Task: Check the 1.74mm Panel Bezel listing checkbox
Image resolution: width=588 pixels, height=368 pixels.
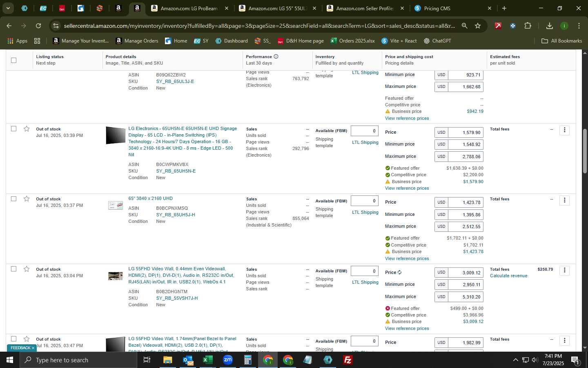Action: (x=13, y=339)
